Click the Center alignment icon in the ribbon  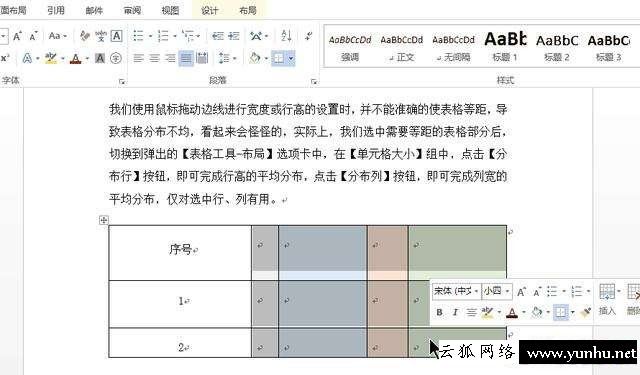154,58
